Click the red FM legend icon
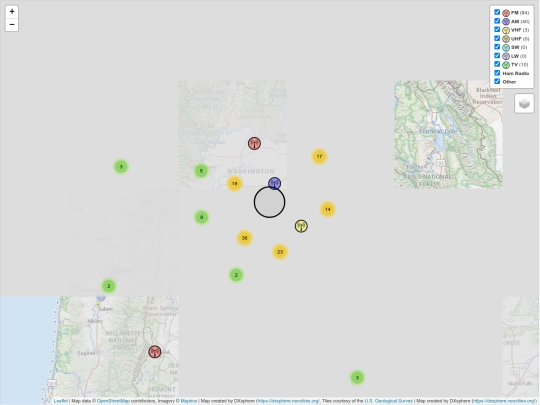The width and height of the screenshot is (540, 405). [x=506, y=13]
